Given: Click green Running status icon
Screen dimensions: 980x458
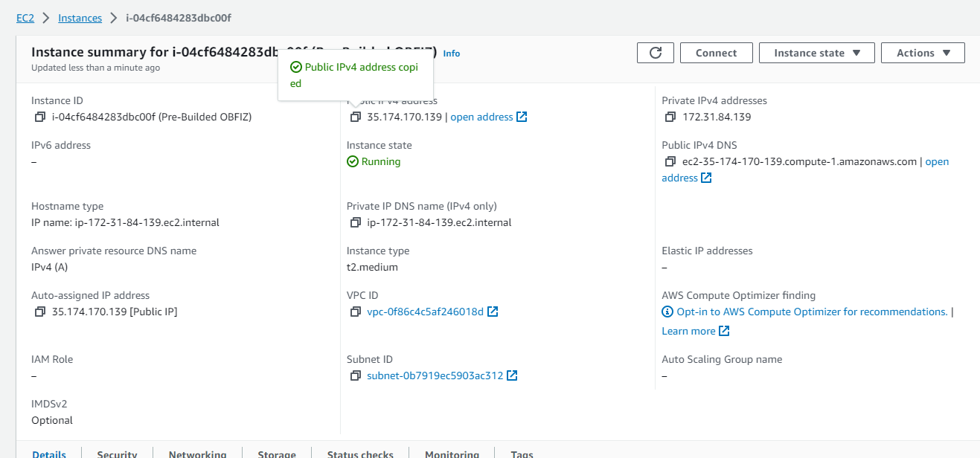Looking at the screenshot, I should click(x=353, y=161).
